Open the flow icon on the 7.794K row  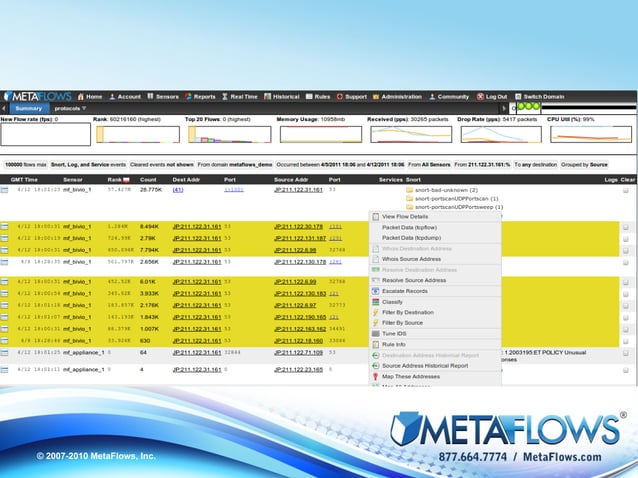[x=4, y=250]
